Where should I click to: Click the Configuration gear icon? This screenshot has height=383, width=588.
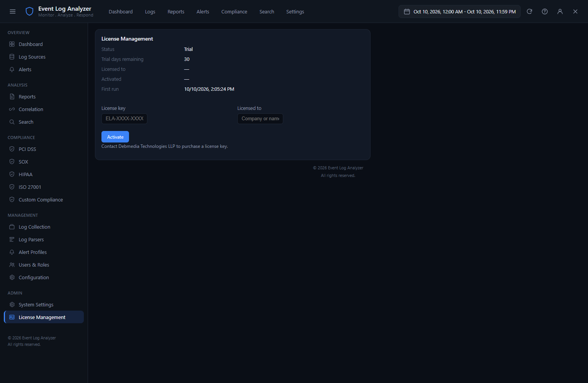[x=12, y=277]
